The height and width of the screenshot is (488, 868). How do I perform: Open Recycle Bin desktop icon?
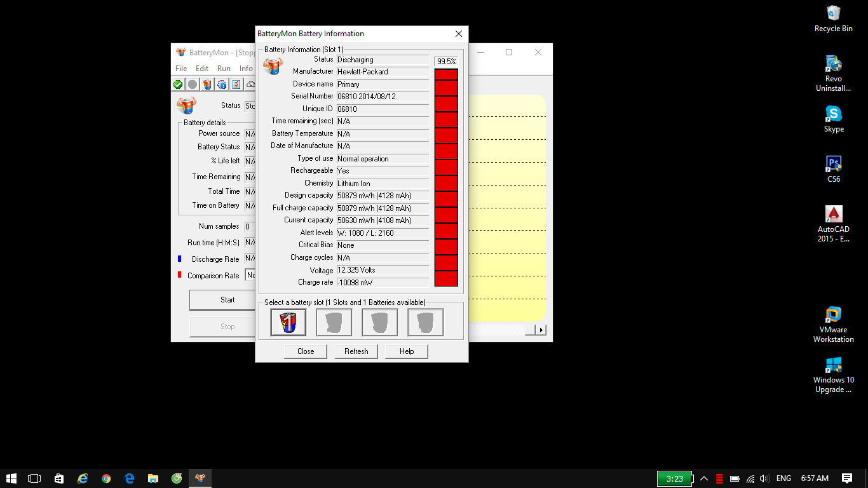pos(834,18)
